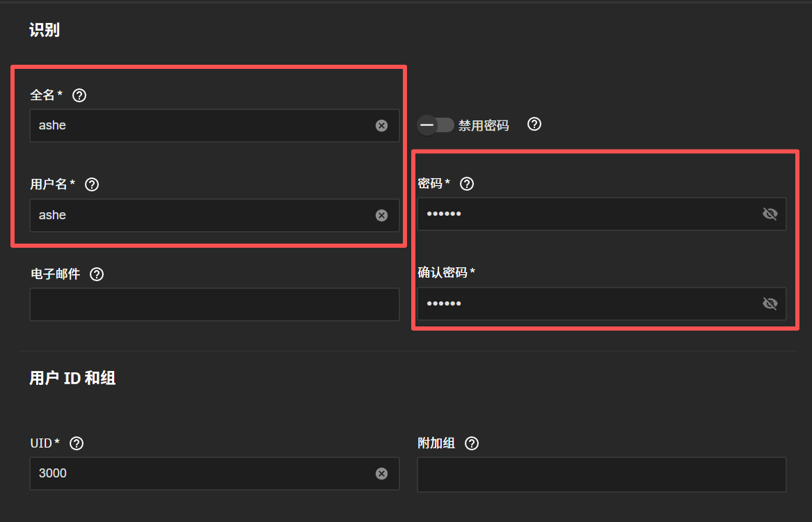Click the 确认密码 input field

tap(584, 303)
